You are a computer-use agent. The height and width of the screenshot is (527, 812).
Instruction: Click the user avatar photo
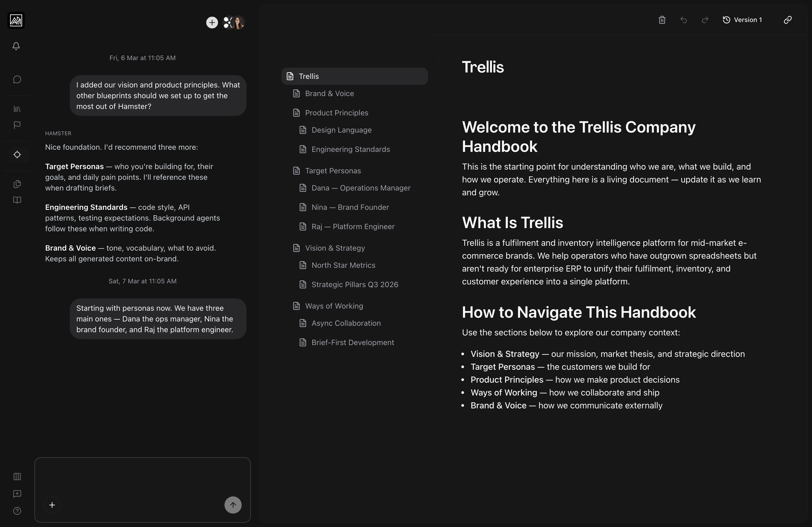pos(238,23)
